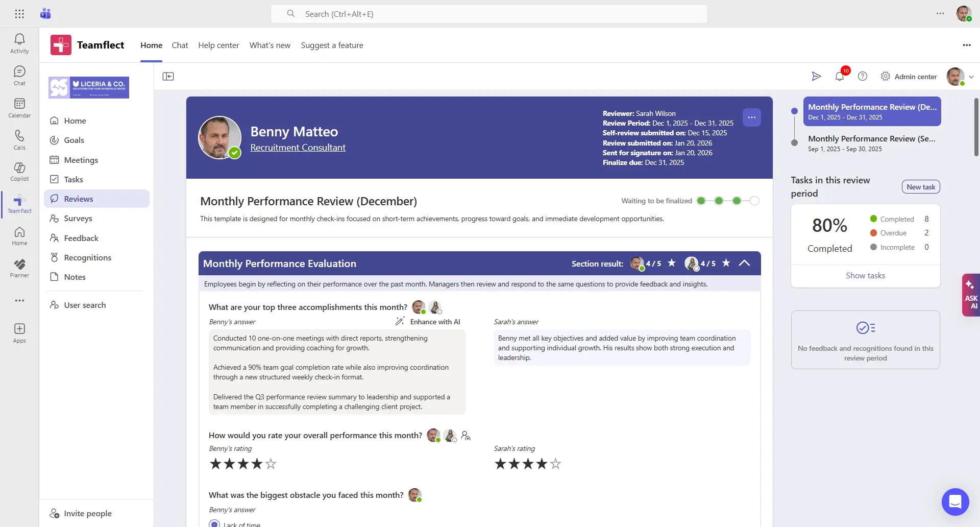Open Copilot in the Teams rail

pyautogui.click(x=19, y=172)
